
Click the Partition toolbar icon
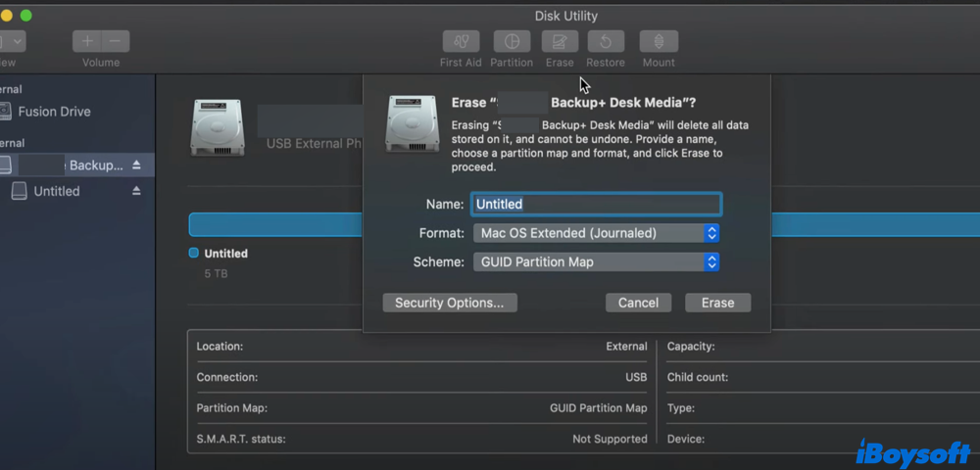(512, 42)
